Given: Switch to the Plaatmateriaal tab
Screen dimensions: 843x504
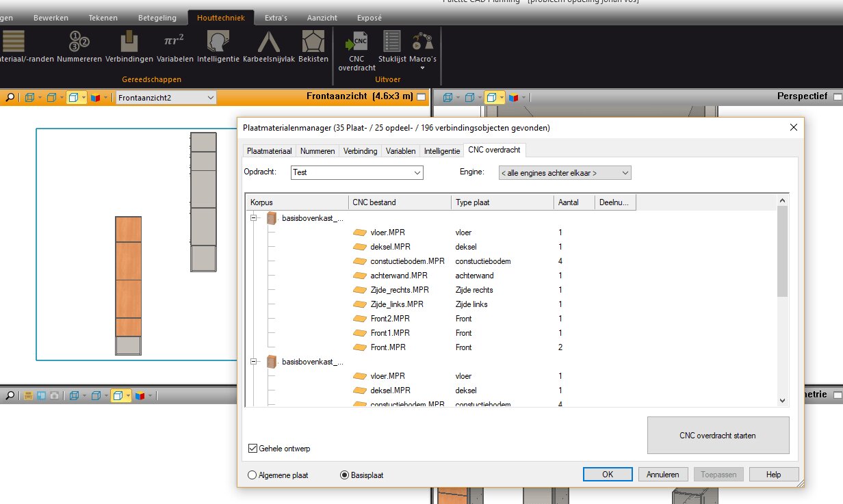Looking at the screenshot, I should (270, 151).
